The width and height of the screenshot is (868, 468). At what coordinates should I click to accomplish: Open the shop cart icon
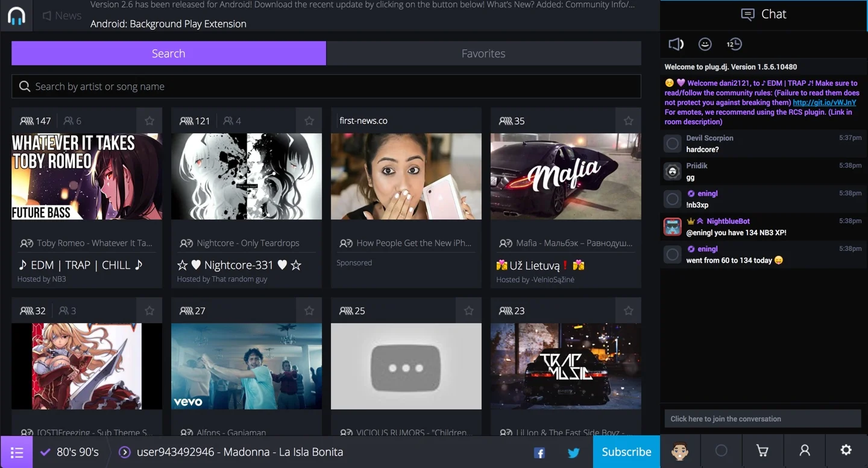[763, 451]
